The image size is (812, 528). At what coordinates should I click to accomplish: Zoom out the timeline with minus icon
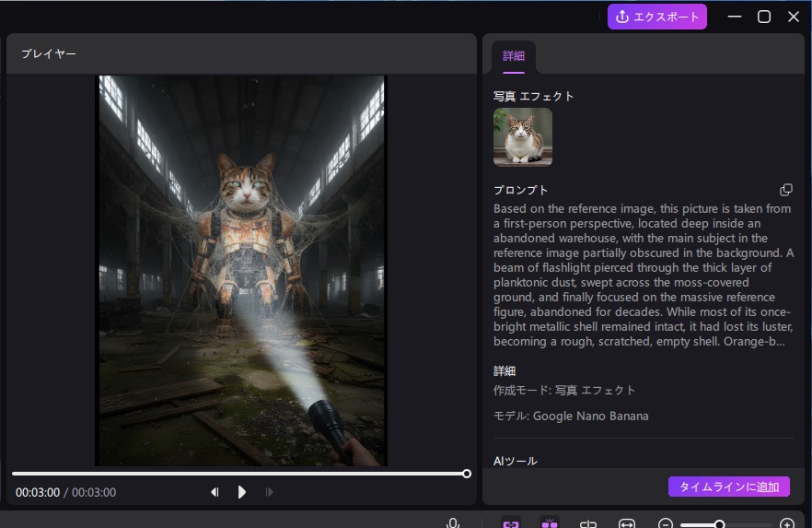click(x=666, y=523)
